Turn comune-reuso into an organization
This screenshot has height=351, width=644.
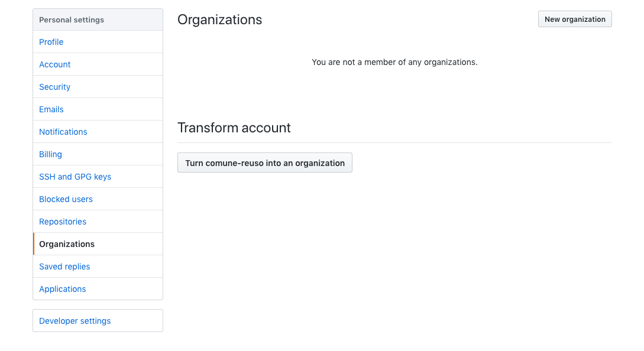[x=264, y=163]
